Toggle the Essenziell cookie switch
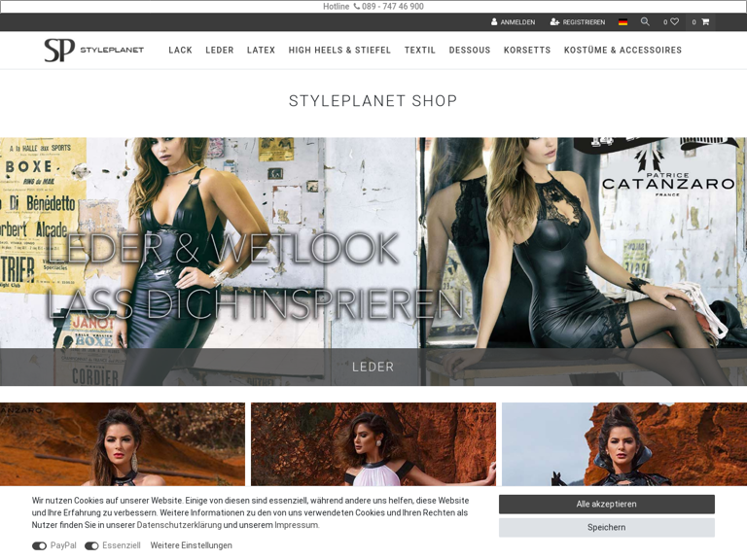This screenshot has width=747, height=560. [91, 545]
